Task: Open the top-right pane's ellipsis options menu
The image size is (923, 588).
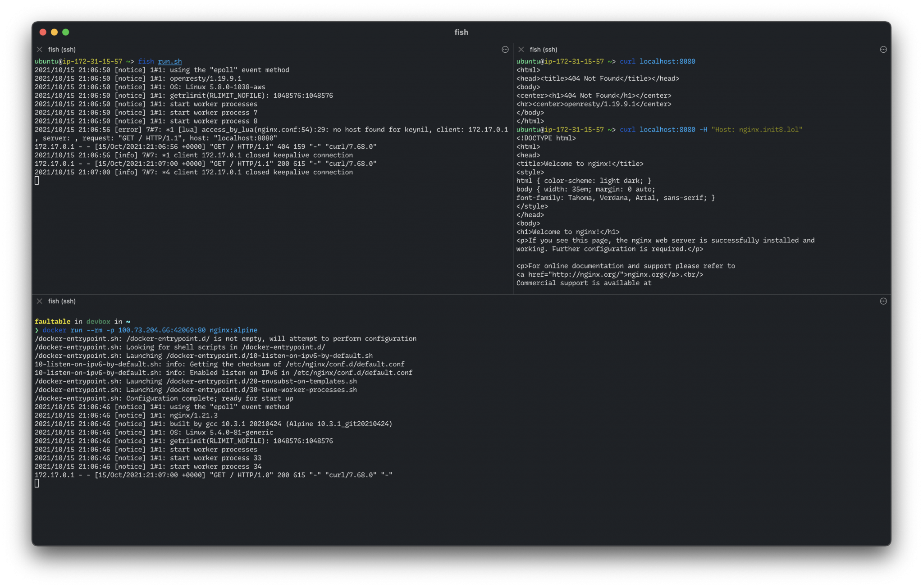Action: pos(883,50)
